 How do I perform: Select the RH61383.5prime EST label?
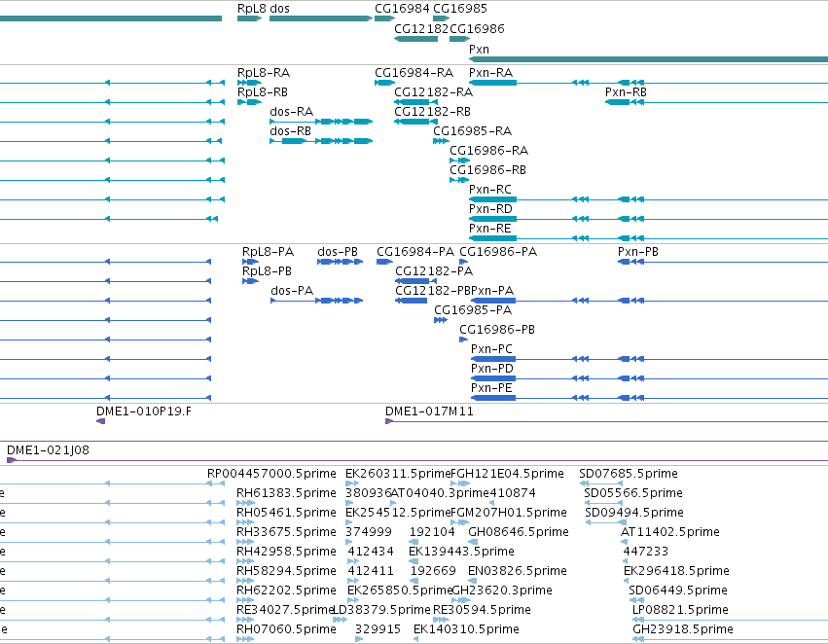pyautogui.click(x=286, y=493)
